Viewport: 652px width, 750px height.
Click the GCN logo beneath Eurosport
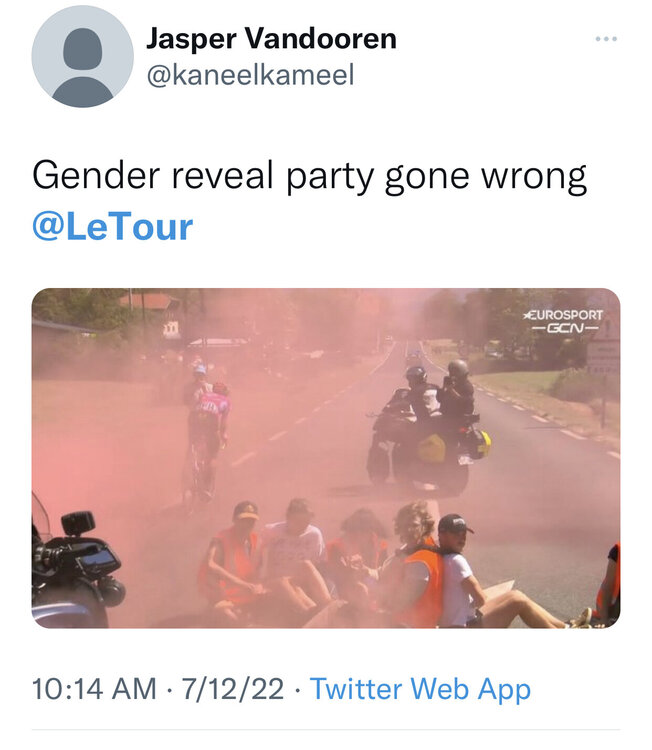tap(565, 329)
